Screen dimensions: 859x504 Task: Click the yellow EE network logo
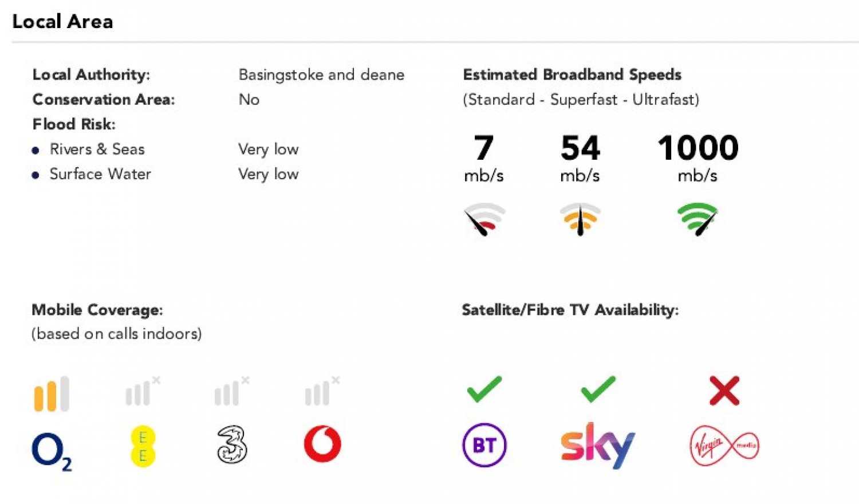pyautogui.click(x=143, y=446)
